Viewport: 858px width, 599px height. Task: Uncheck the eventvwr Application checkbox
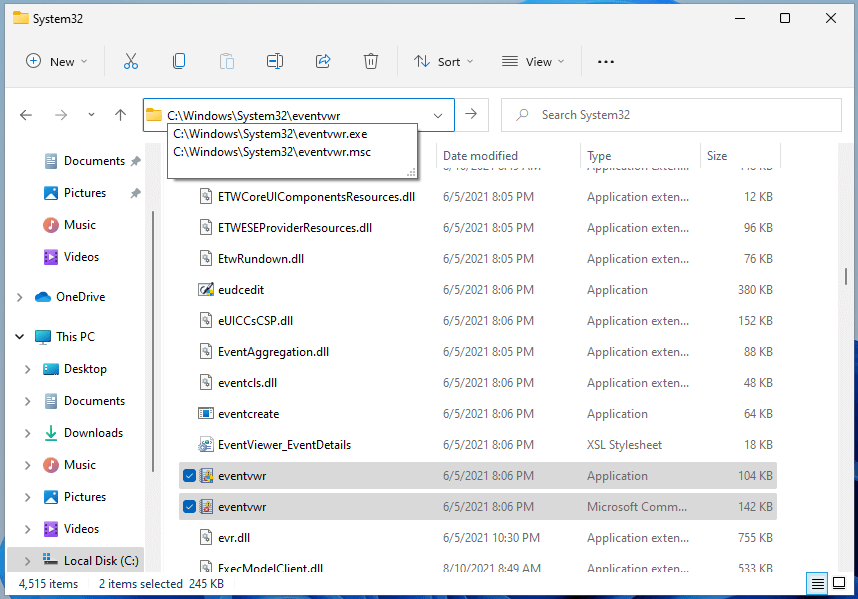click(x=189, y=476)
